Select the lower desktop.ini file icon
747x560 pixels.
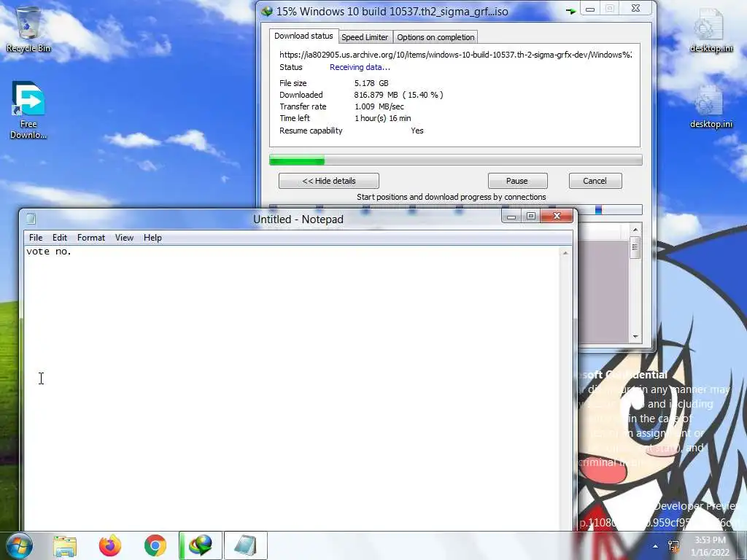point(711,106)
